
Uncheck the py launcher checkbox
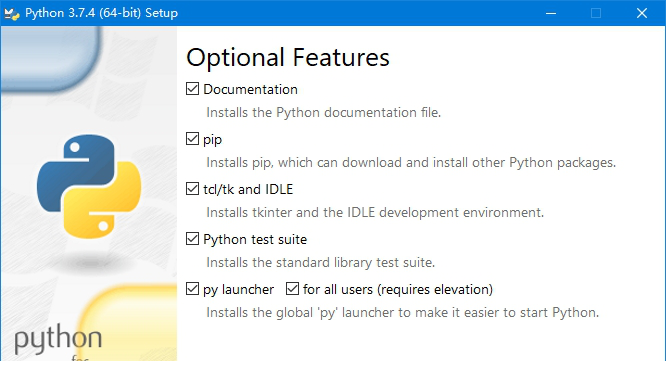click(x=192, y=289)
